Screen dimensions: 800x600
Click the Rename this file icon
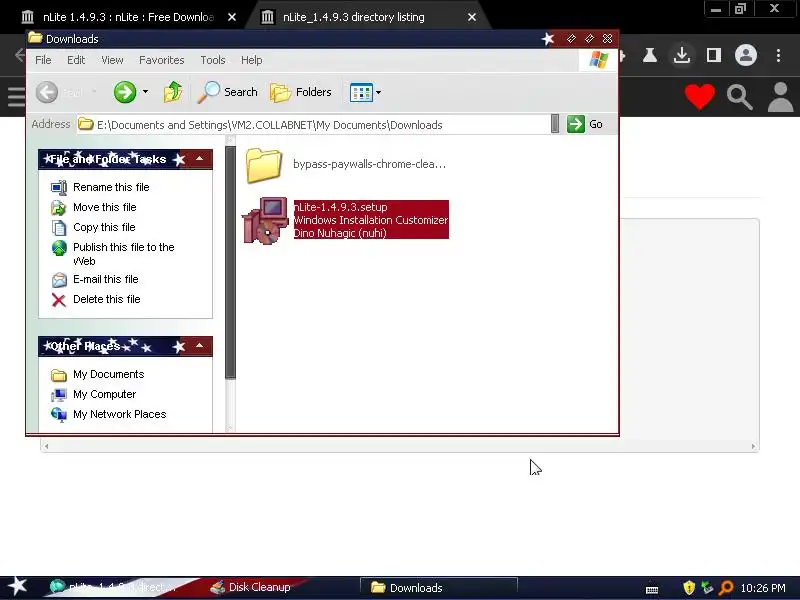[x=59, y=188]
